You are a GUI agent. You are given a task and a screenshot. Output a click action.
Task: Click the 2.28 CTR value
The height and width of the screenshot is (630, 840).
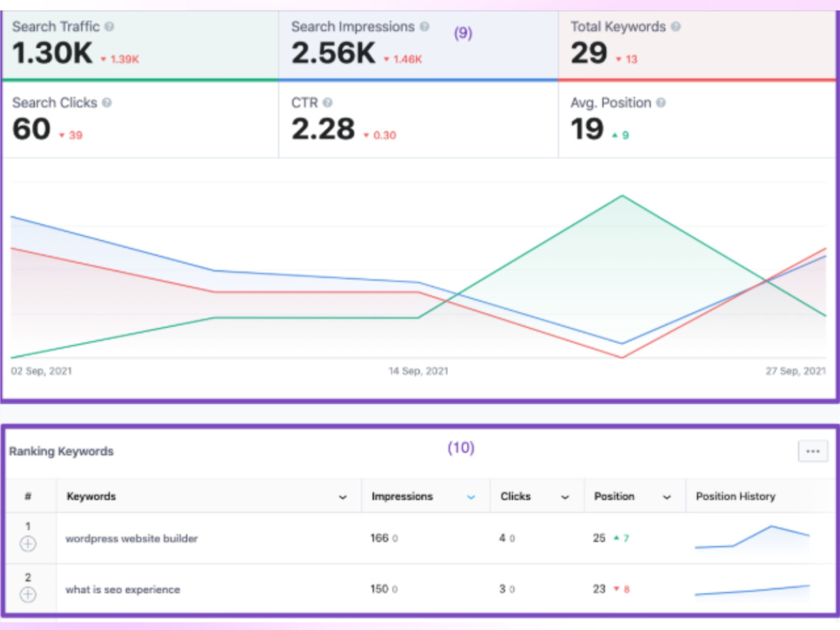[x=323, y=129]
